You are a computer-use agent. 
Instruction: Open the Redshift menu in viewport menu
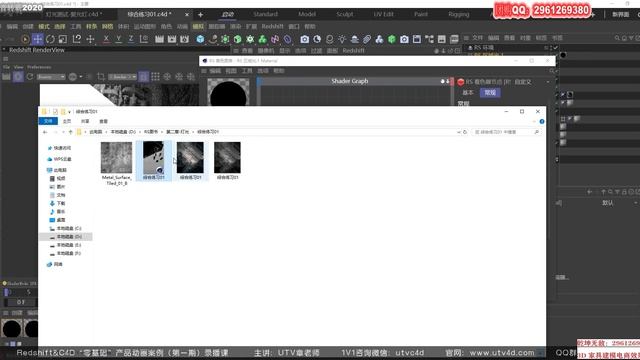[x=353, y=51]
